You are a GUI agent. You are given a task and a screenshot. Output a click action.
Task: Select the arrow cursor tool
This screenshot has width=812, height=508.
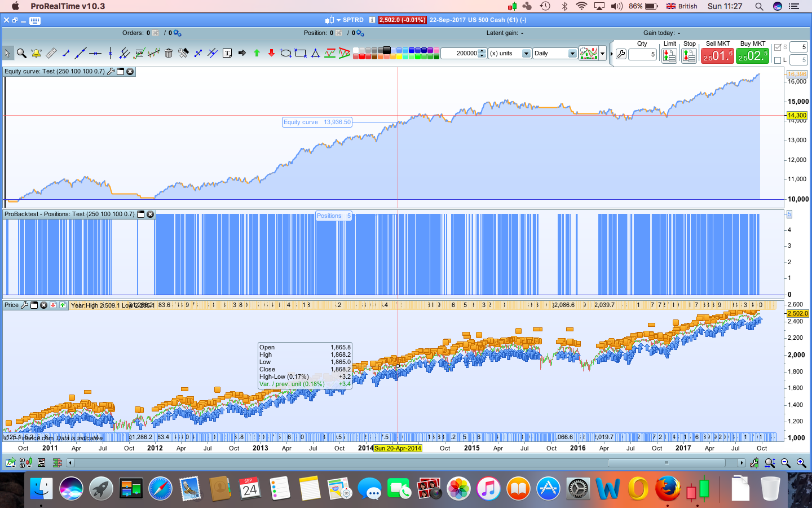(x=7, y=53)
